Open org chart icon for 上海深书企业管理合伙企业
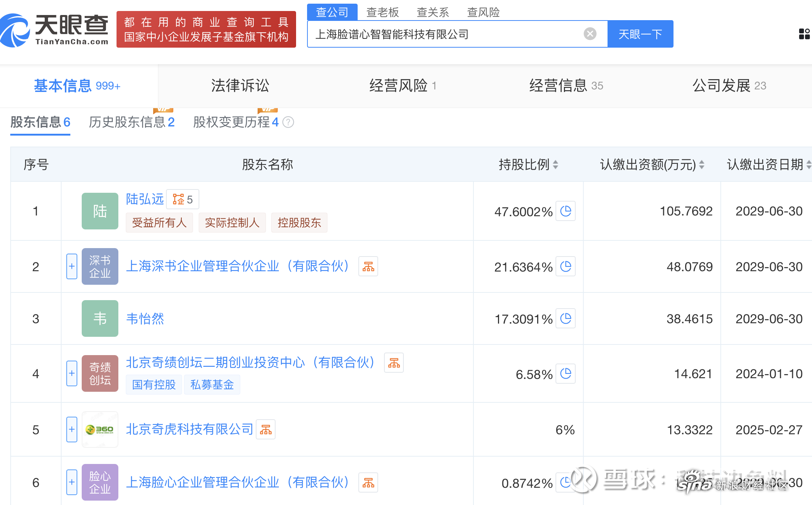The image size is (812, 505). click(x=368, y=266)
